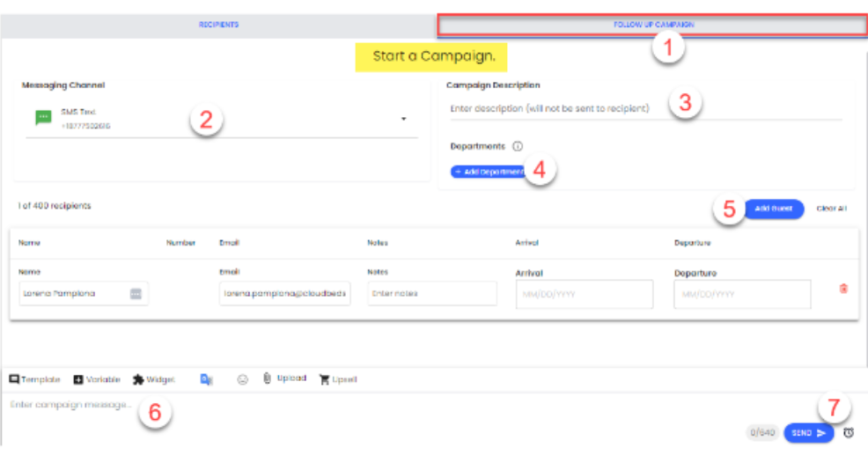Click the Add Department button
This screenshot has width=868, height=470.
489,172
